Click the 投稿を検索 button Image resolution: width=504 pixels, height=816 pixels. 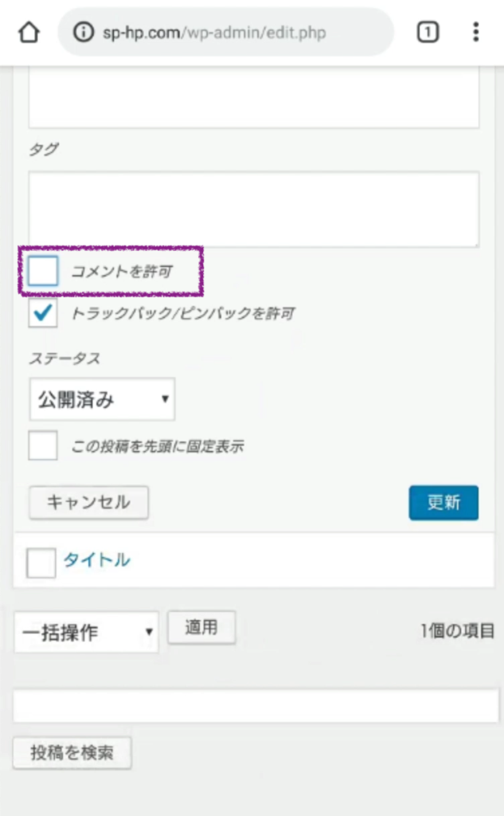[72, 753]
